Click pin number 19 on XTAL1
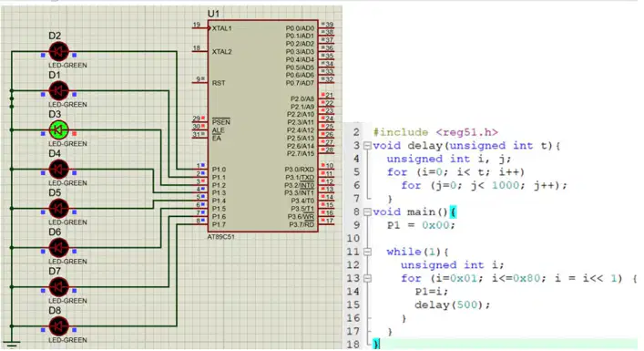The height and width of the screenshot is (351, 644). tap(197, 25)
